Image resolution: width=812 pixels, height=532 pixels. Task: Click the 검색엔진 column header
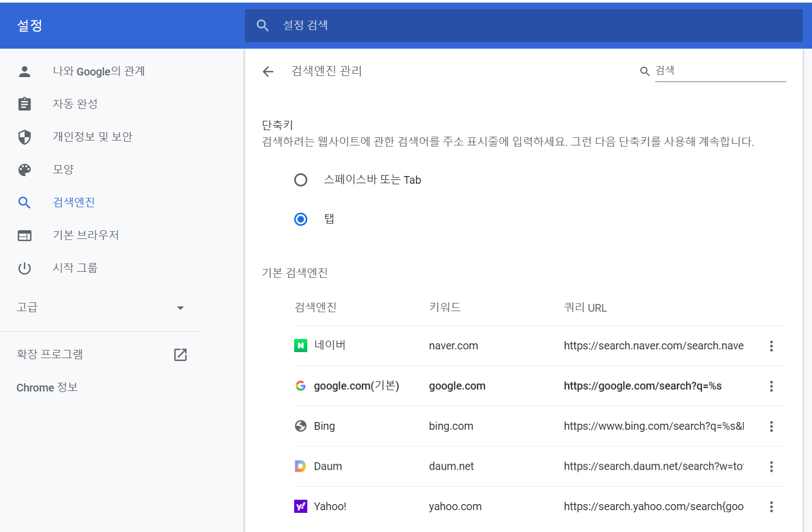tap(316, 307)
